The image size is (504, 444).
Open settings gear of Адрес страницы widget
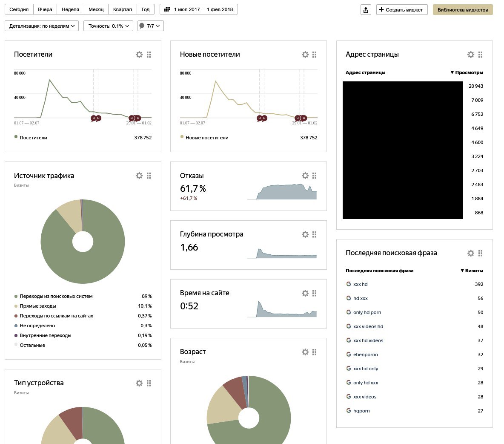(470, 55)
